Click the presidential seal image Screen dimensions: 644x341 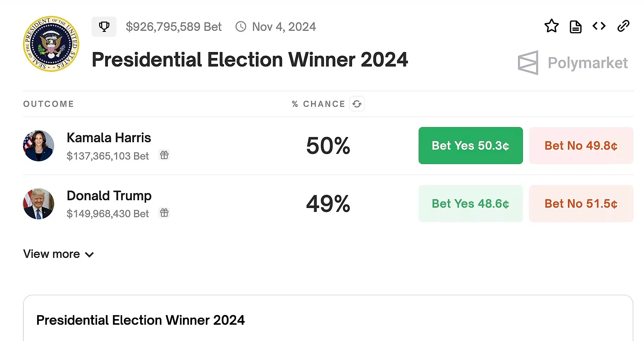tap(51, 44)
